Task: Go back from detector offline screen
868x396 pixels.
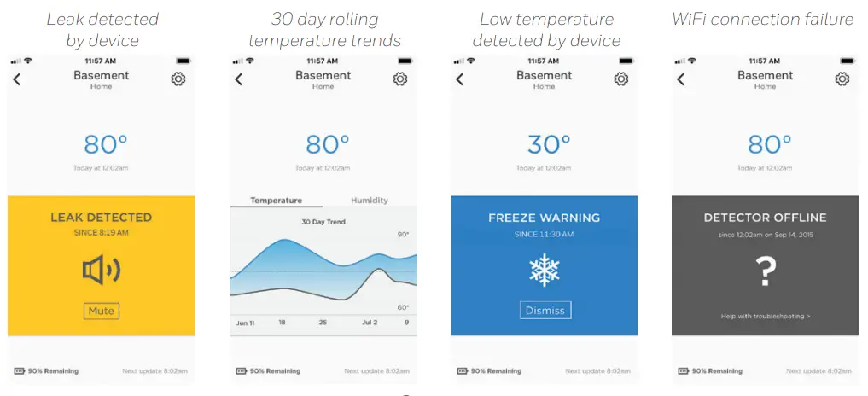Action: point(680,79)
